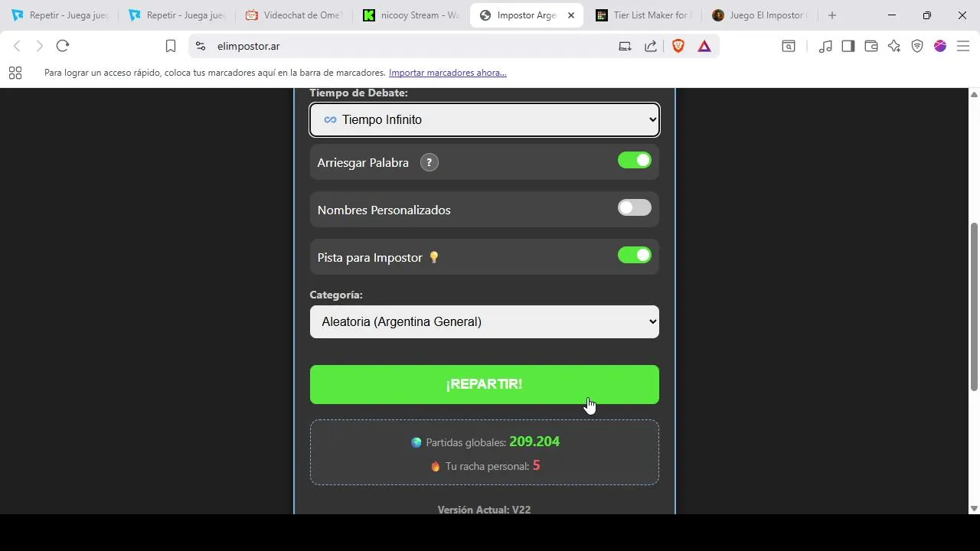Switch to Juego El Impostor tab
This screenshot has height=551, width=980.
point(762,15)
